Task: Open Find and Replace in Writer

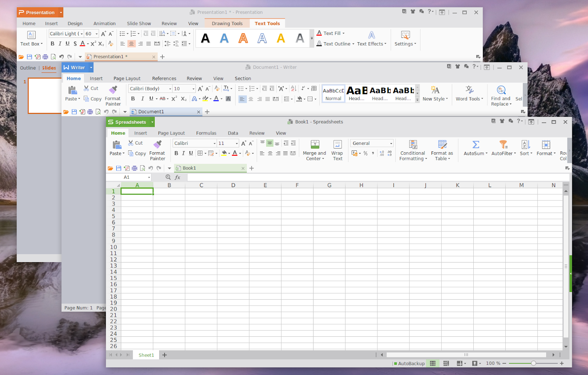Action: 501,90
